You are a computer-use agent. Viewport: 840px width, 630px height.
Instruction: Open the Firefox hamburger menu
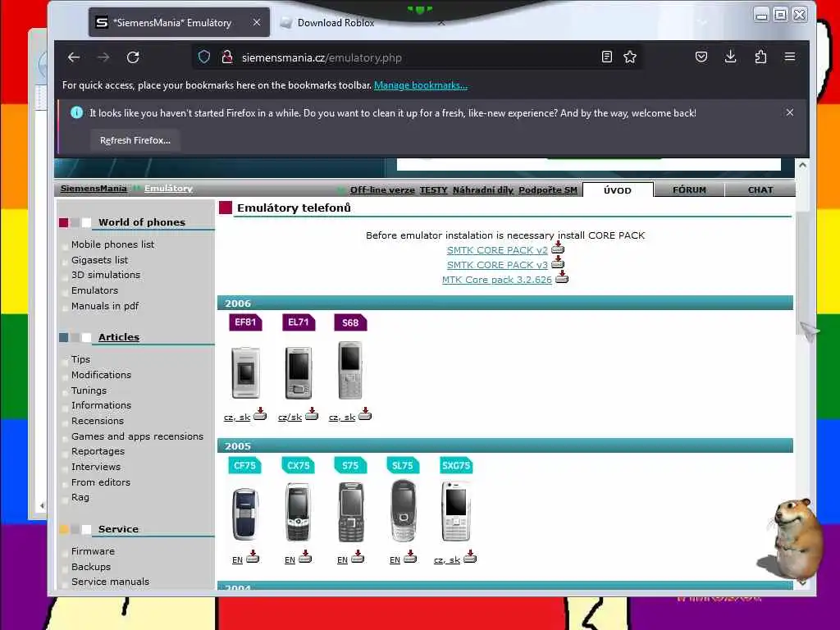coord(790,57)
